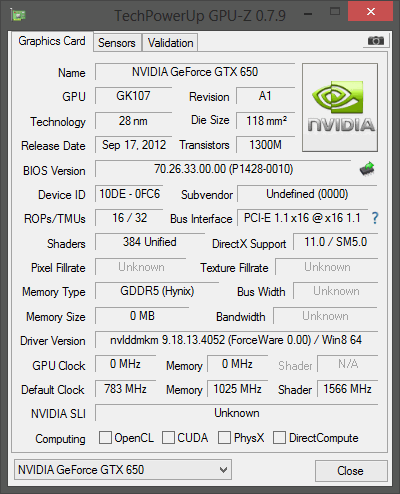Click the Die Size field 118 mm²
400x494 pixels.
tap(265, 121)
